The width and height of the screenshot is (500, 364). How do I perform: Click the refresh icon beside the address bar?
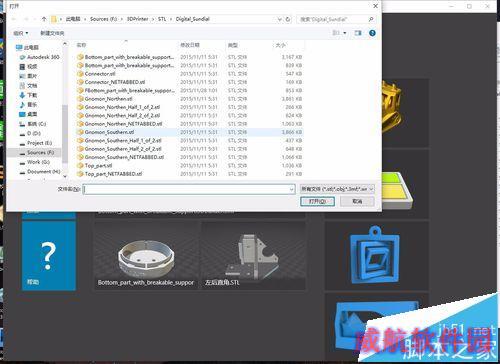pos(288,19)
